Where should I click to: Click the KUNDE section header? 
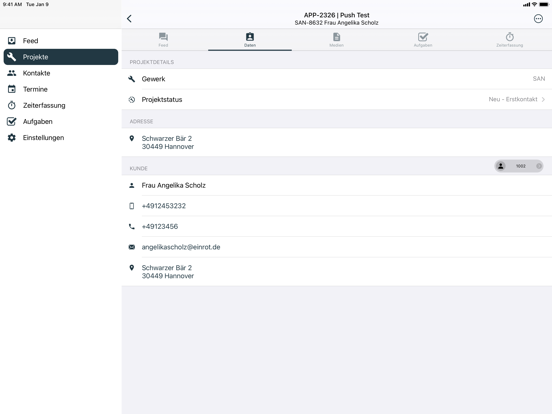pos(138,169)
